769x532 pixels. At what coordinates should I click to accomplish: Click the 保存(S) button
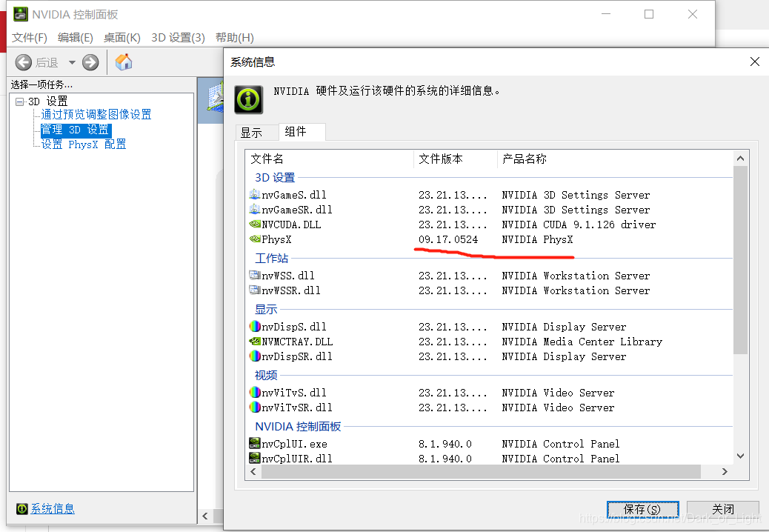(642, 510)
